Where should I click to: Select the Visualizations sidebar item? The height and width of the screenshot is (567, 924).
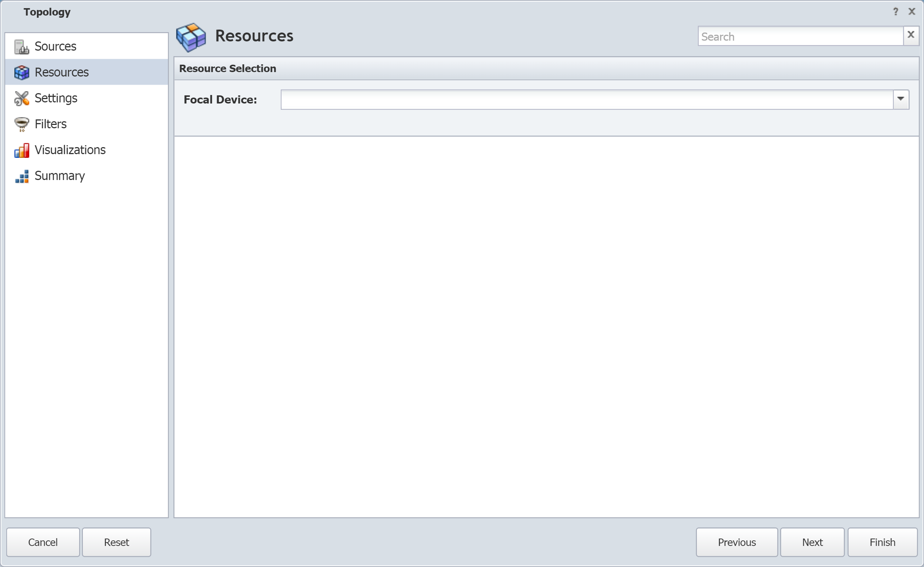(x=71, y=150)
